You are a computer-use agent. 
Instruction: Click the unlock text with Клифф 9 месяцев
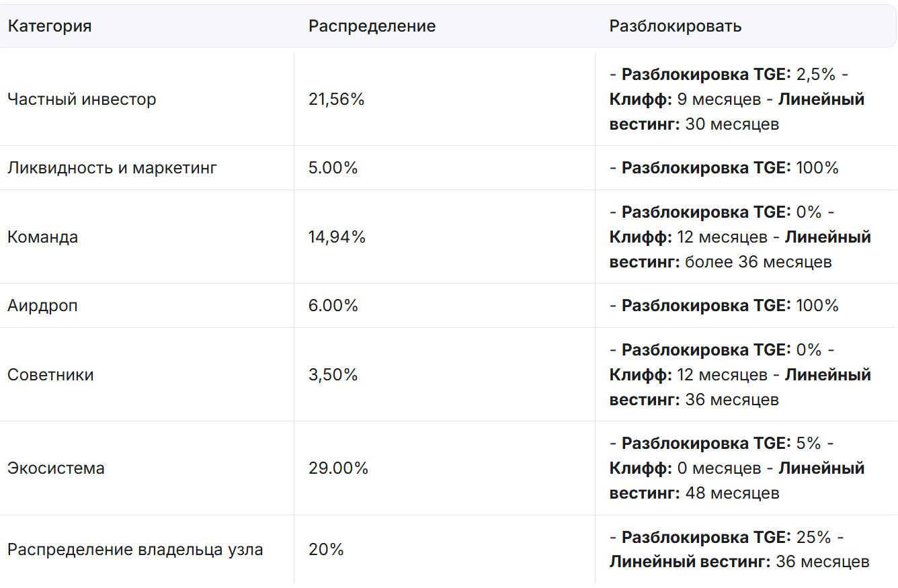[x=737, y=99]
